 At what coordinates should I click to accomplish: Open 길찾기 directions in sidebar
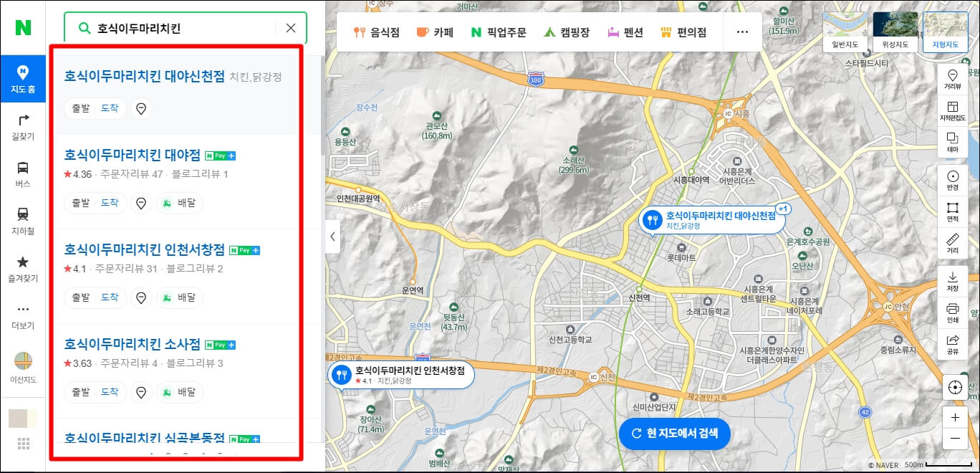point(23,127)
